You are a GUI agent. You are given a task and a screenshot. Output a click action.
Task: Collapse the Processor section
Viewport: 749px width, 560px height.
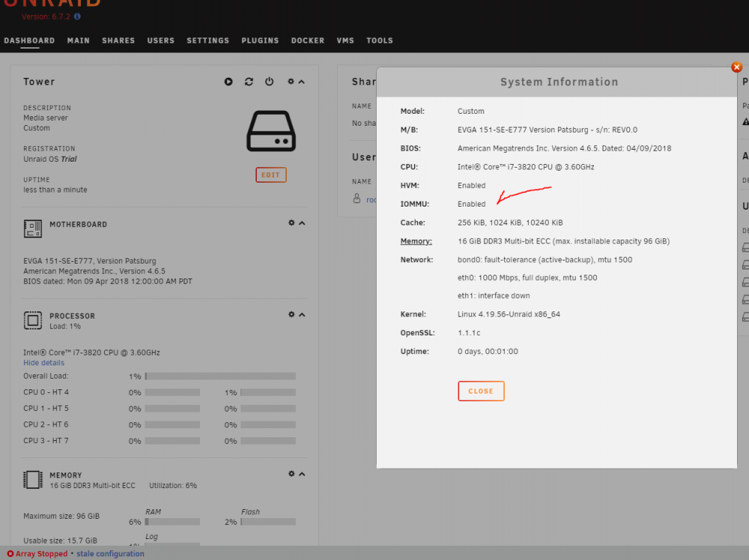click(302, 314)
